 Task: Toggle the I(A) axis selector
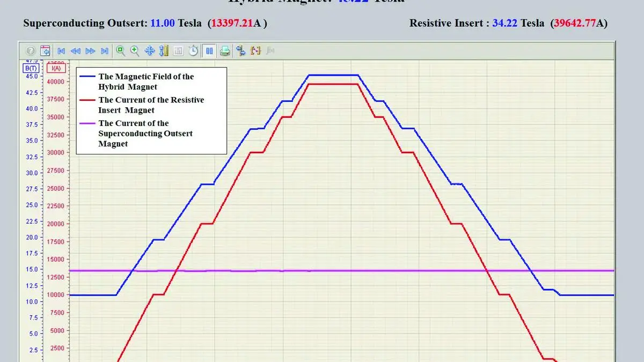point(55,68)
